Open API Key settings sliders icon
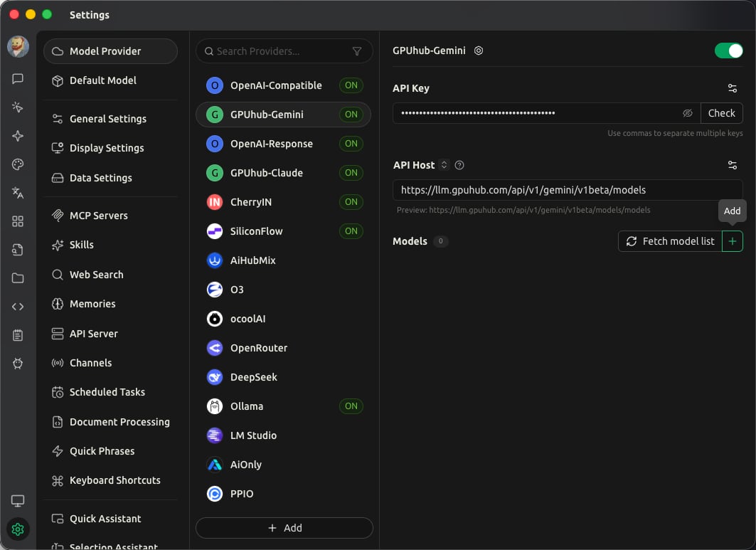Image resolution: width=756 pixels, height=550 pixels. click(733, 88)
